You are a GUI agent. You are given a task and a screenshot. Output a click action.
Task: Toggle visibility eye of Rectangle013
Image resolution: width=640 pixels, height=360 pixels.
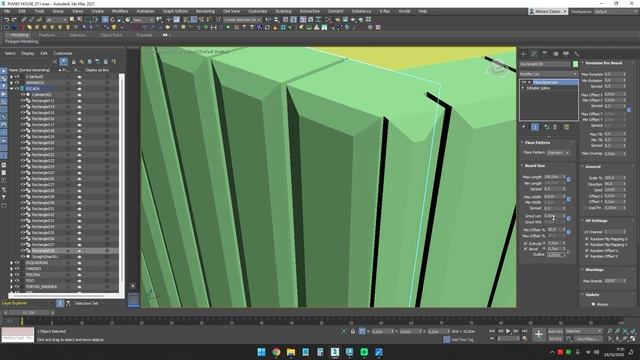[23, 100]
